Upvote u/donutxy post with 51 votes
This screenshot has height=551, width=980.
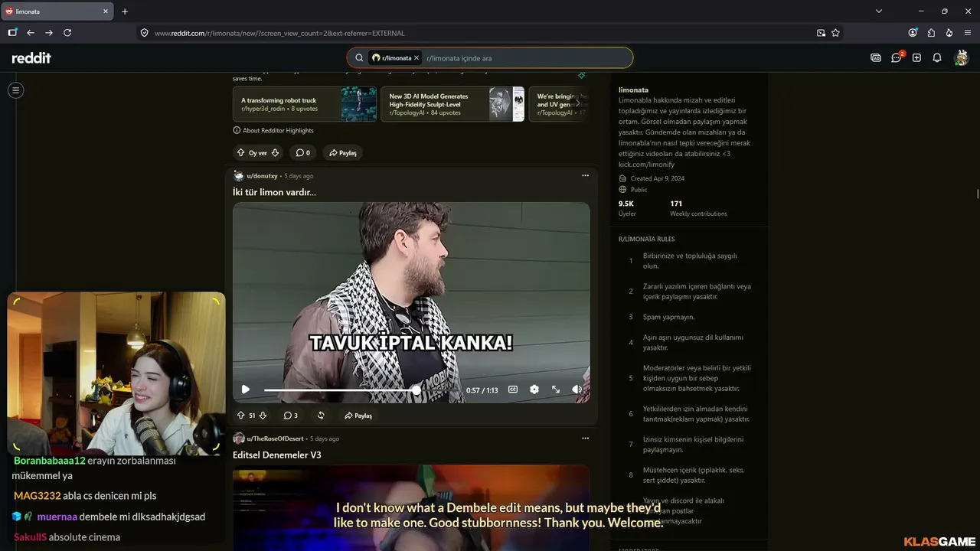click(x=241, y=416)
